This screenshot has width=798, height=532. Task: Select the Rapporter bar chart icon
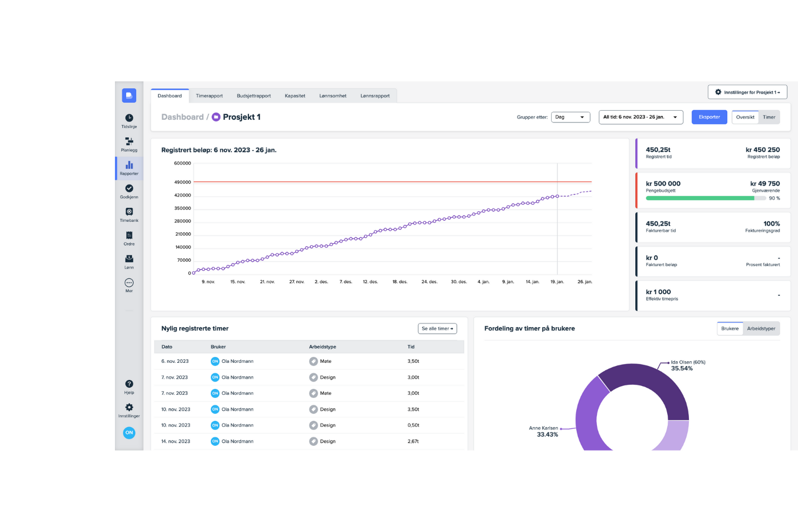[129, 165]
